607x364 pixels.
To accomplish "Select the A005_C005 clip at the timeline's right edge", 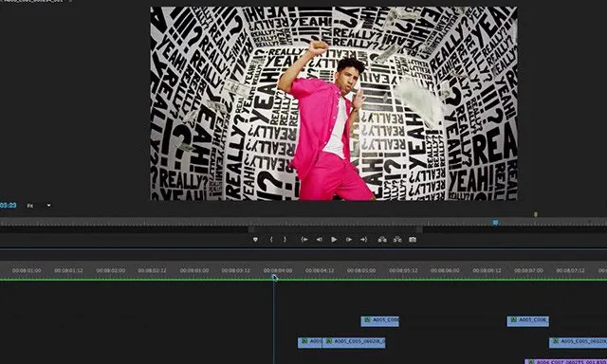I will [578, 343].
